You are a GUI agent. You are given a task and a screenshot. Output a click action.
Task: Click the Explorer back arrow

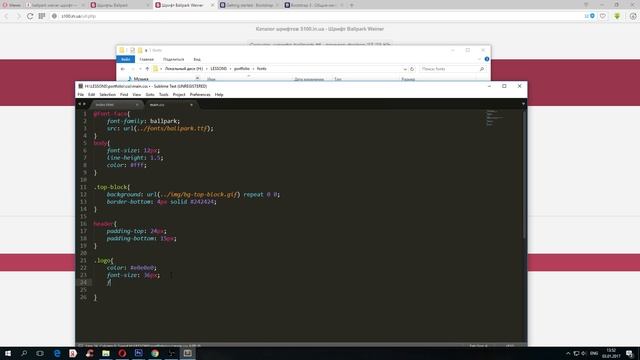tap(123, 69)
